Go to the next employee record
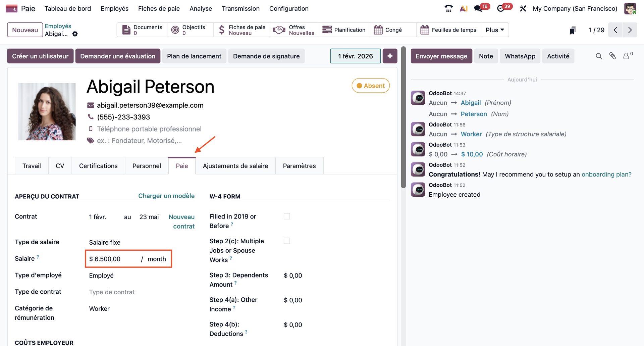The image size is (644, 346). click(x=630, y=30)
